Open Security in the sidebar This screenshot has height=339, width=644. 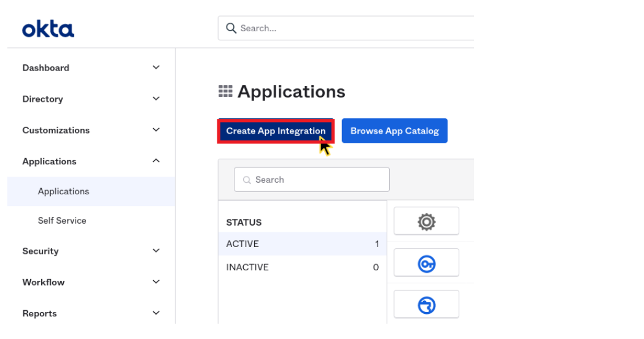click(41, 251)
